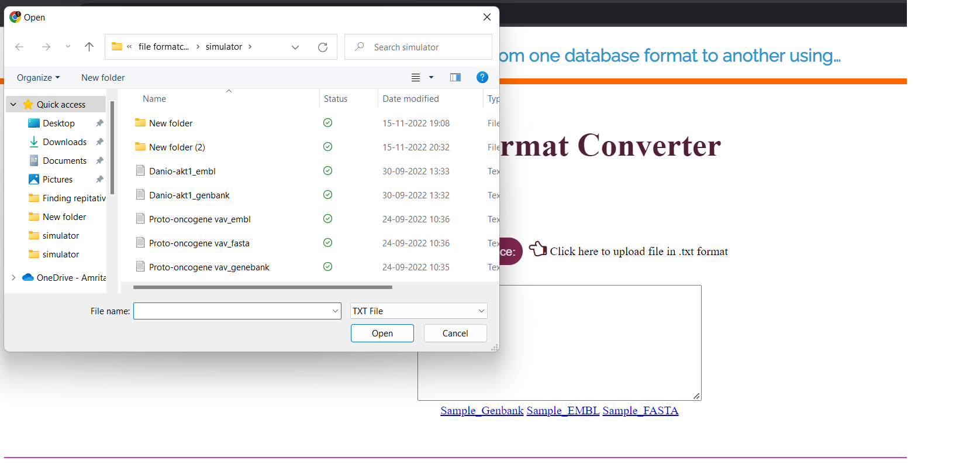Sort by the Date modified column
Screen dimensions: 980x471
coord(410,98)
